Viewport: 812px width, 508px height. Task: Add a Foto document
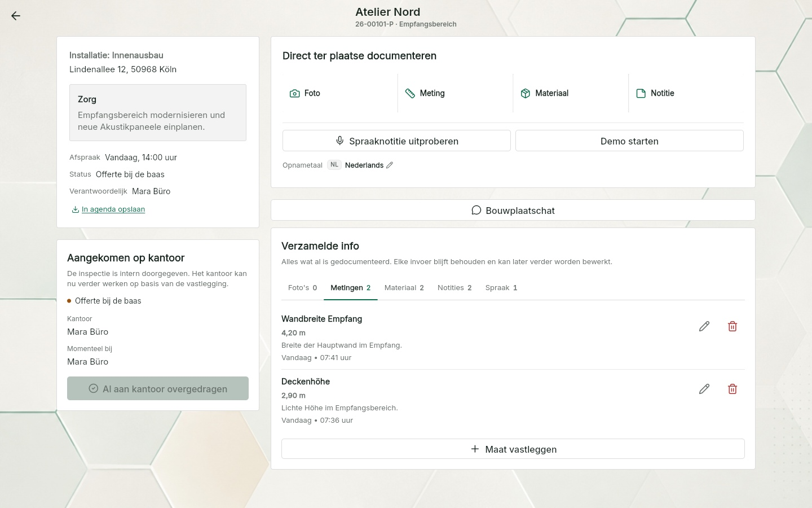pos(340,93)
